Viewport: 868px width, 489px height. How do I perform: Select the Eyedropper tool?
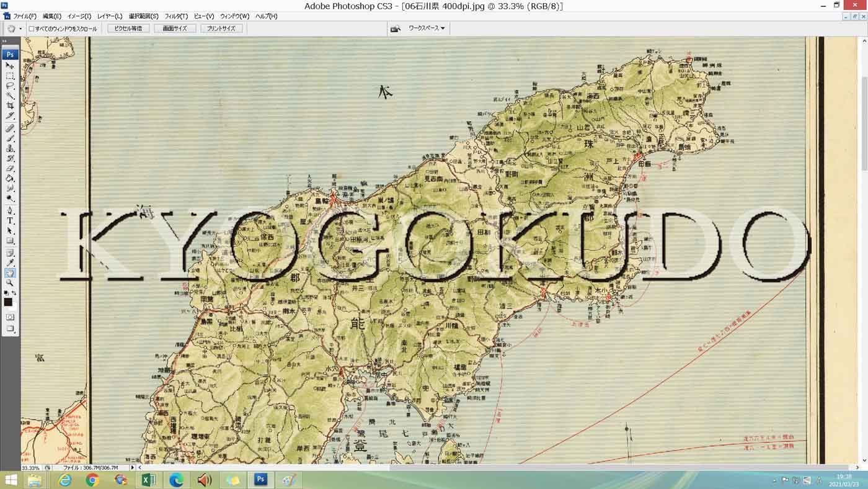[10, 262]
